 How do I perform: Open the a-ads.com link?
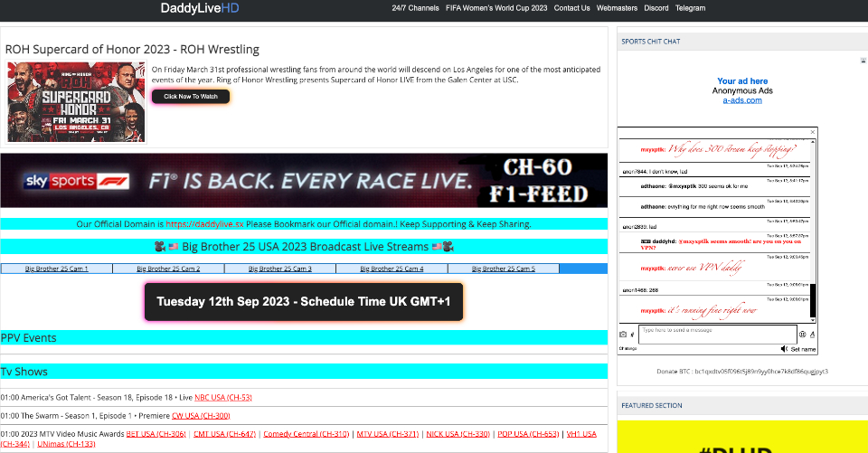click(x=742, y=100)
